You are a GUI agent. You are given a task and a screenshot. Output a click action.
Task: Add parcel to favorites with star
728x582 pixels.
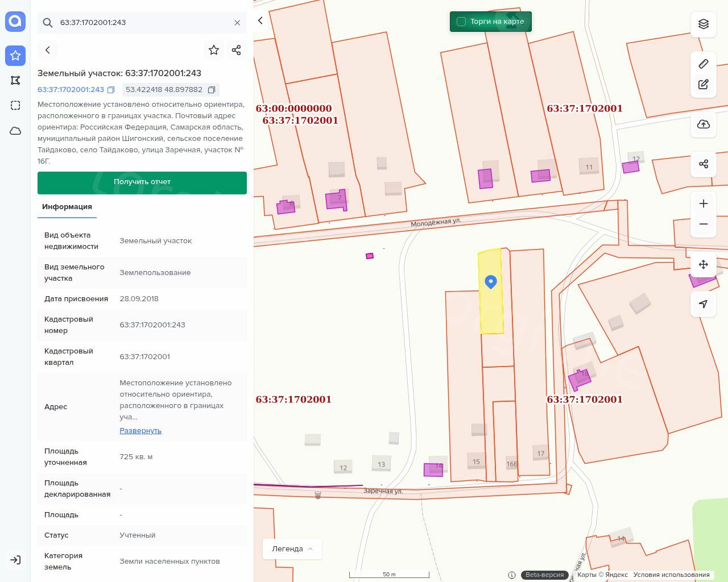click(214, 50)
